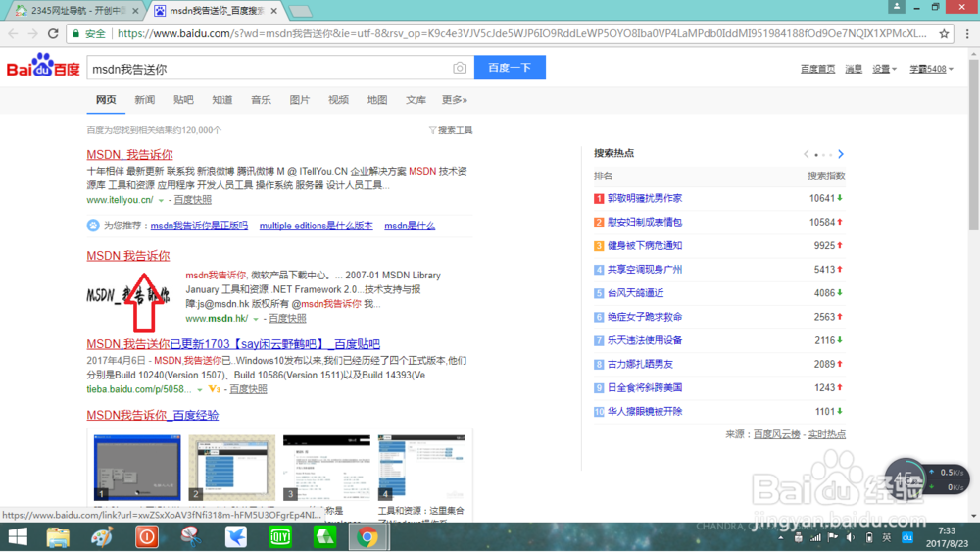Switch to the 知道 tab
Image resolution: width=980 pixels, height=554 pixels.
point(221,100)
